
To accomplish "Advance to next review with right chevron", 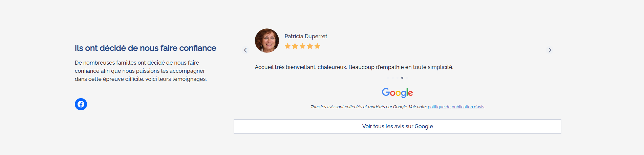I will [550, 50].
